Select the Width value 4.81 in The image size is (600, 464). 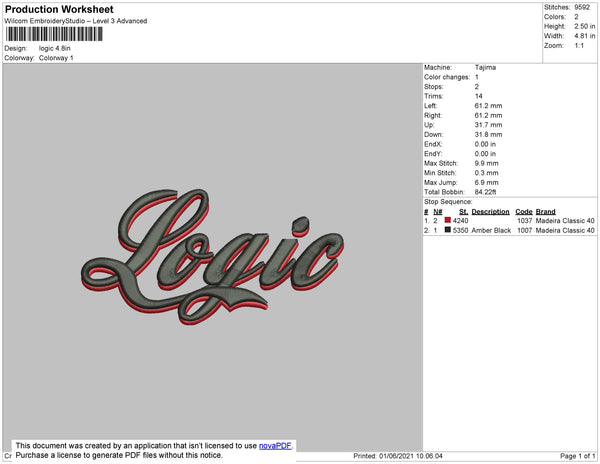click(585, 36)
